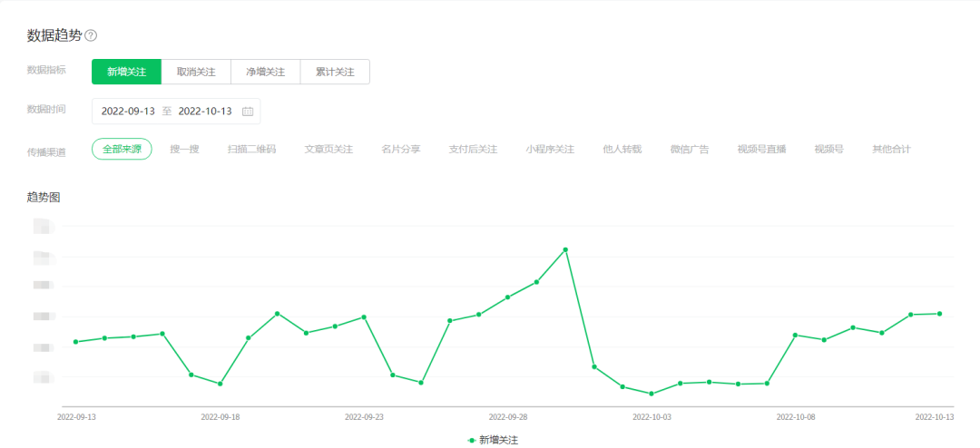The width and height of the screenshot is (980, 448).
Task: Filter by 视频号 channel
Action: (828, 150)
